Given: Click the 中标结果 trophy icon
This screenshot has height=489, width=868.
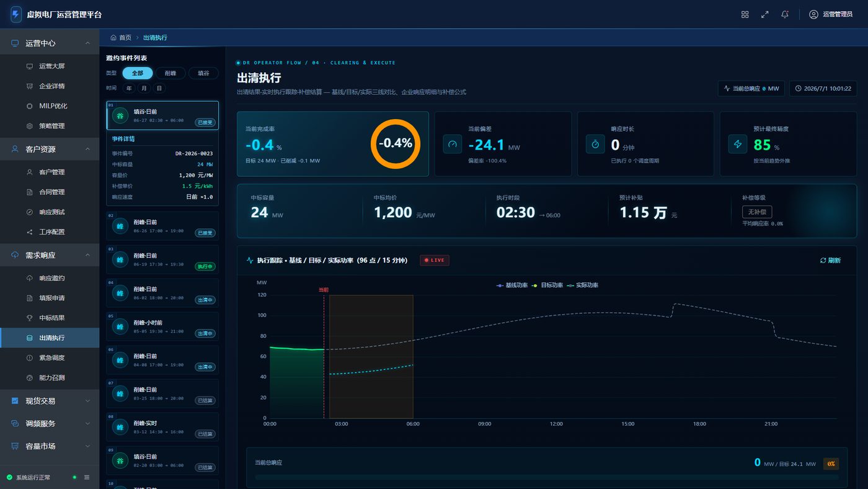Looking at the screenshot, I should [29, 318].
